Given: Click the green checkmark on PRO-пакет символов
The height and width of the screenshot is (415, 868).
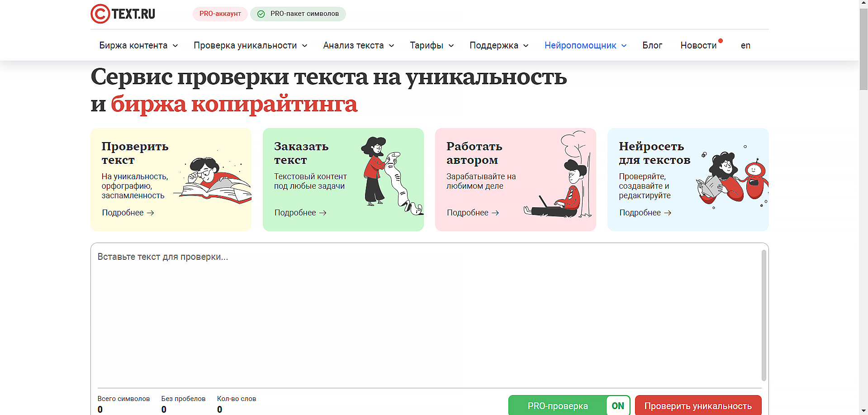Looking at the screenshot, I should point(261,14).
